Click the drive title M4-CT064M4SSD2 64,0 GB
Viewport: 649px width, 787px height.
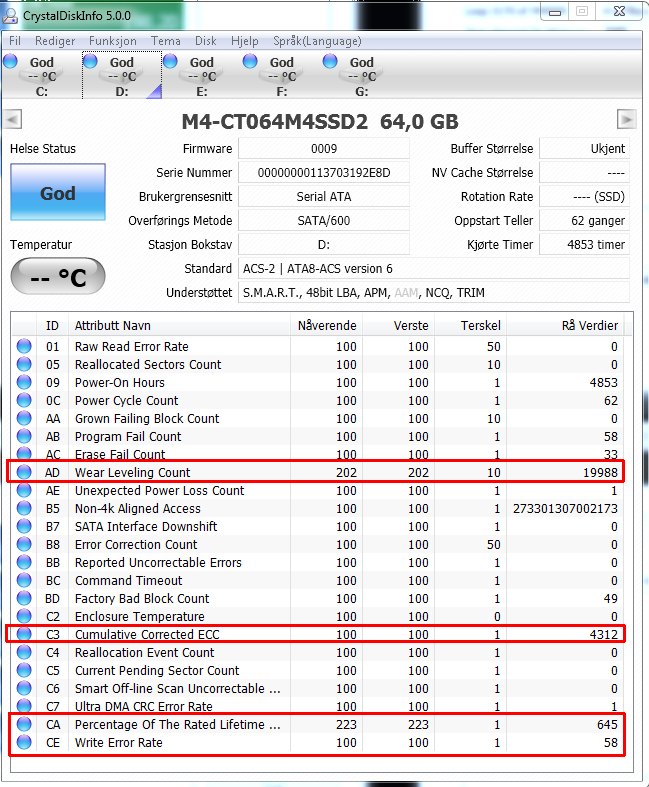click(320, 121)
